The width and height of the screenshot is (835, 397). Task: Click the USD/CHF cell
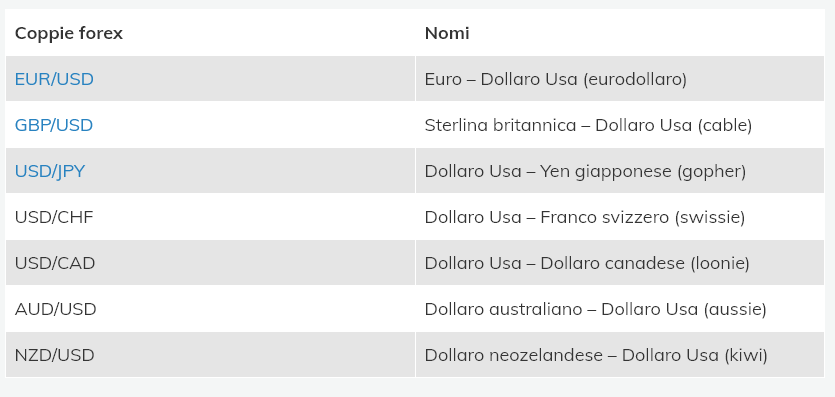(210, 217)
